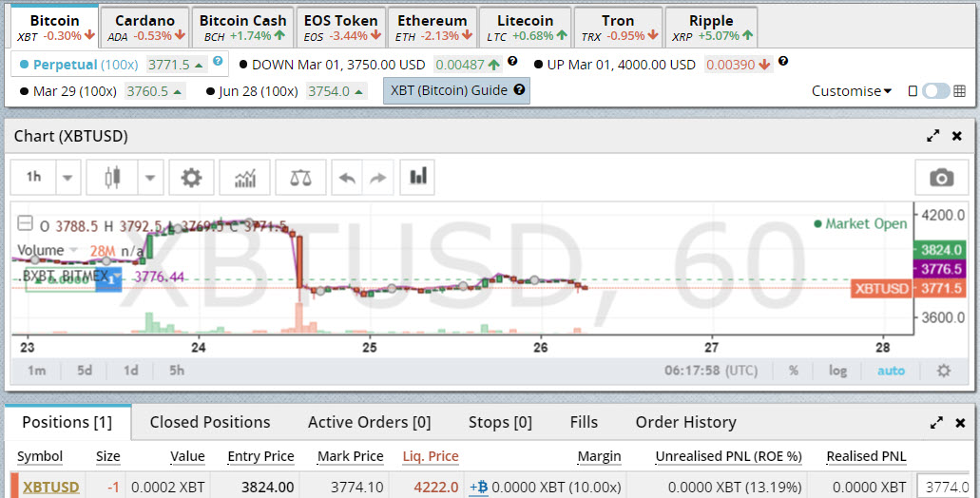Image resolution: width=980 pixels, height=498 pixels.
Task: Toggle percent scale on chart
Action: 793,371
